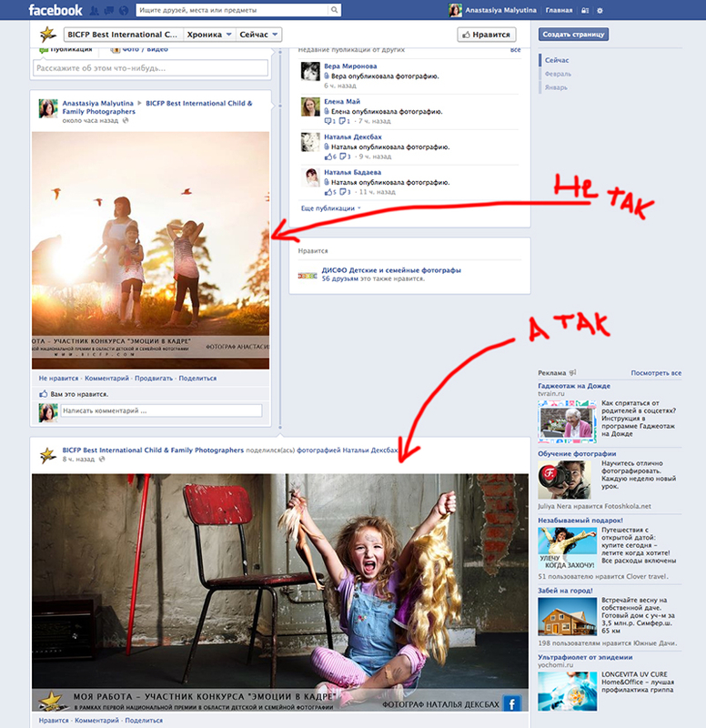Click the search magnifier icon

[x=336, y=11]
